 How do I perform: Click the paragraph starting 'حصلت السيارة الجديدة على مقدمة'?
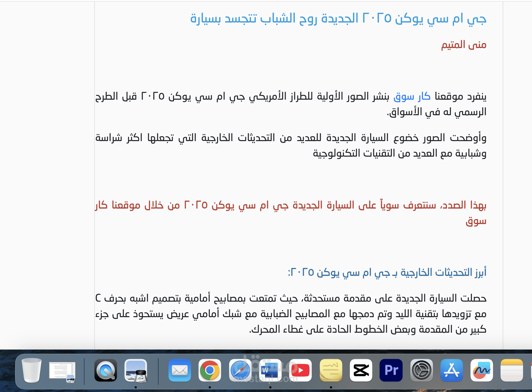point(291,314)
